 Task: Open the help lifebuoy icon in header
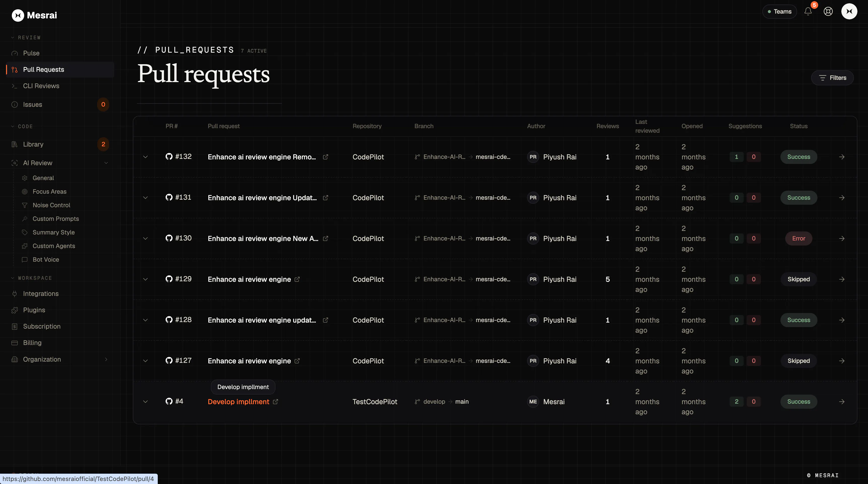(x=828, y=12)
